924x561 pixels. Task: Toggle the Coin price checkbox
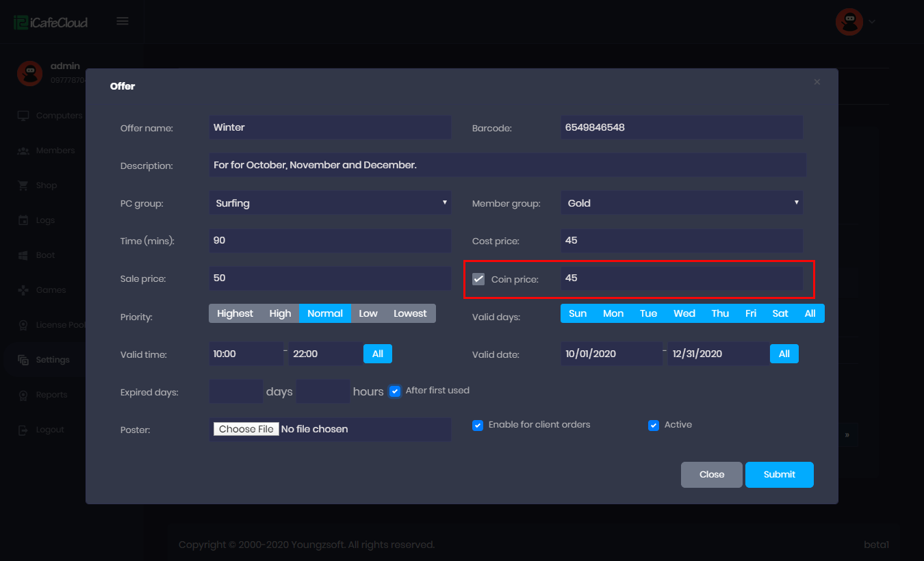point(478,279)
